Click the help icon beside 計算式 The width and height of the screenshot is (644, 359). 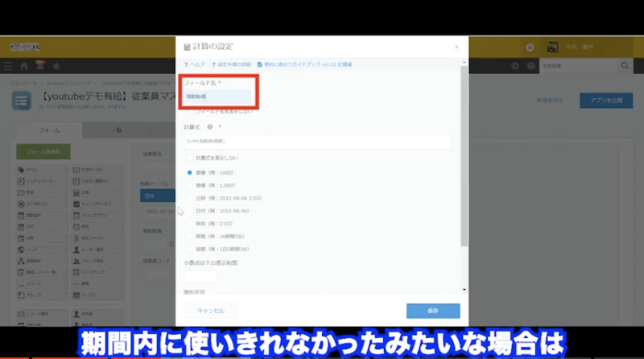(x=209, y=126)
